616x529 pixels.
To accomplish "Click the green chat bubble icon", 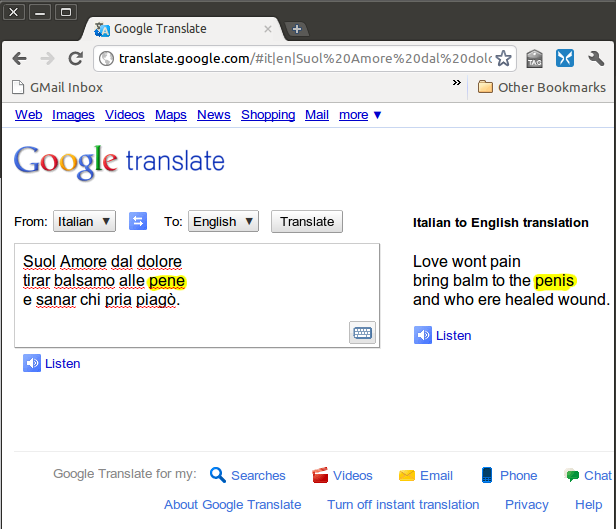I will click(x=572, y=475).
